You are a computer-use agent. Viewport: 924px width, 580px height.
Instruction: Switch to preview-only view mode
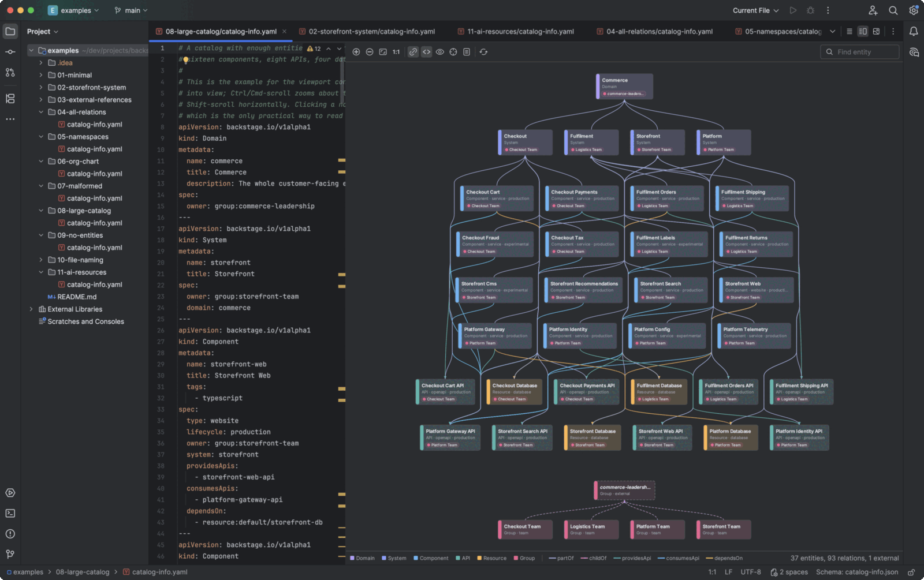[x=876, y=31]
